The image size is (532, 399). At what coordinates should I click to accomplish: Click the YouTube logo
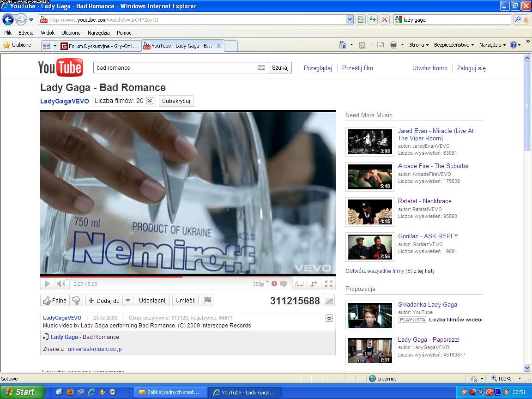(60, 67)
